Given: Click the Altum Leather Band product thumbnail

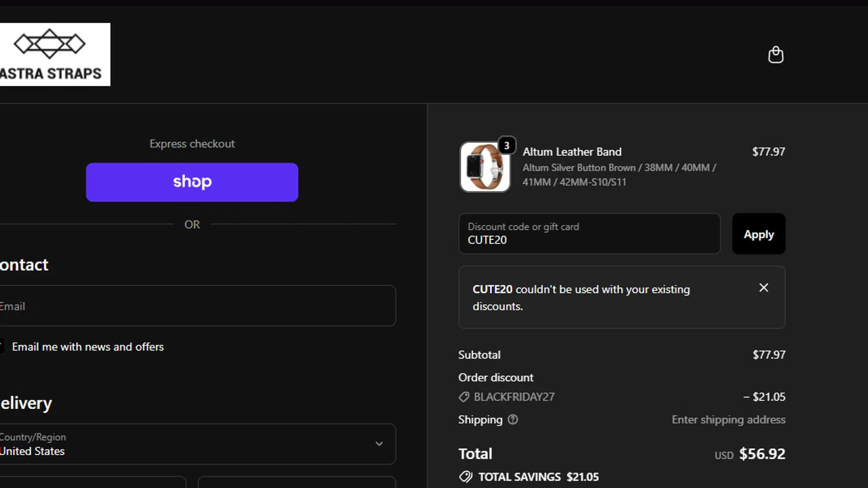Looking at the screenshot, I should [485, 167].
